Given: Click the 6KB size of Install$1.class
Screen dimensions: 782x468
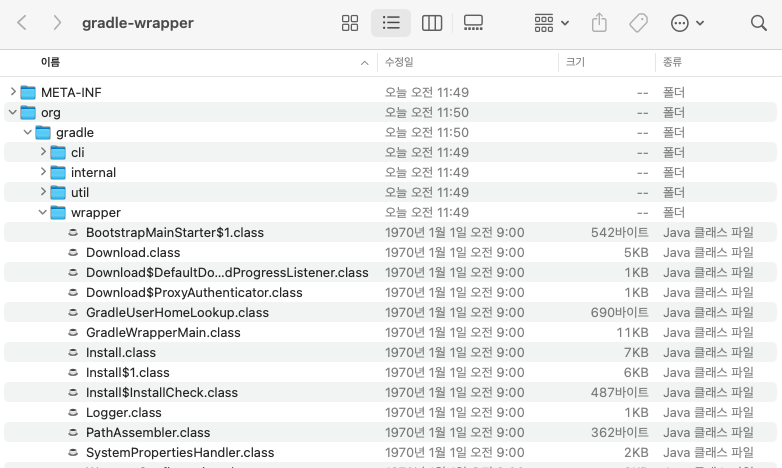Looking at the screenshot, I should tap(636, 372).
